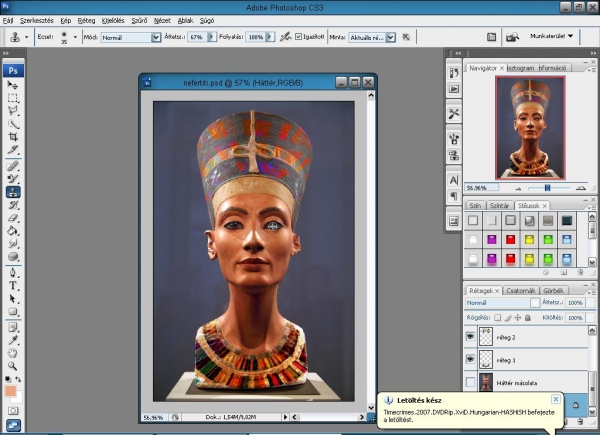600x435 pixels.
Task: Select the Eraser tool
Action: [x=13, y=218]
